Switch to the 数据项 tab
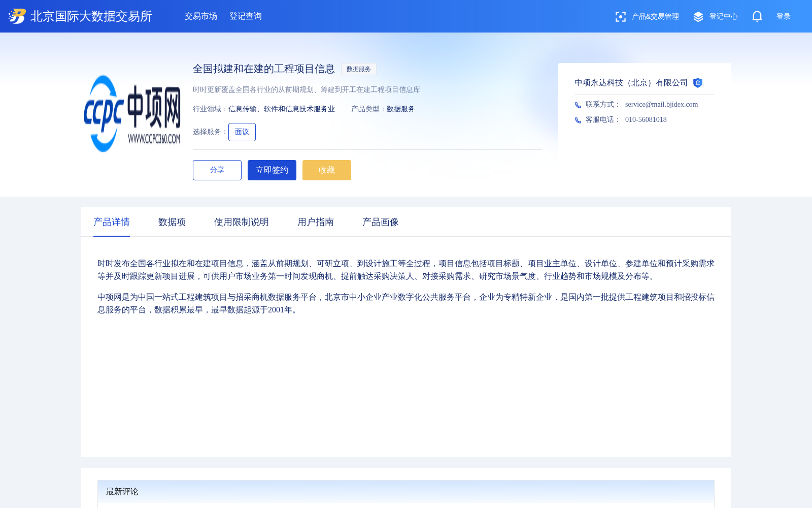The height and width of the screenshot is (508, 812). 172,222
